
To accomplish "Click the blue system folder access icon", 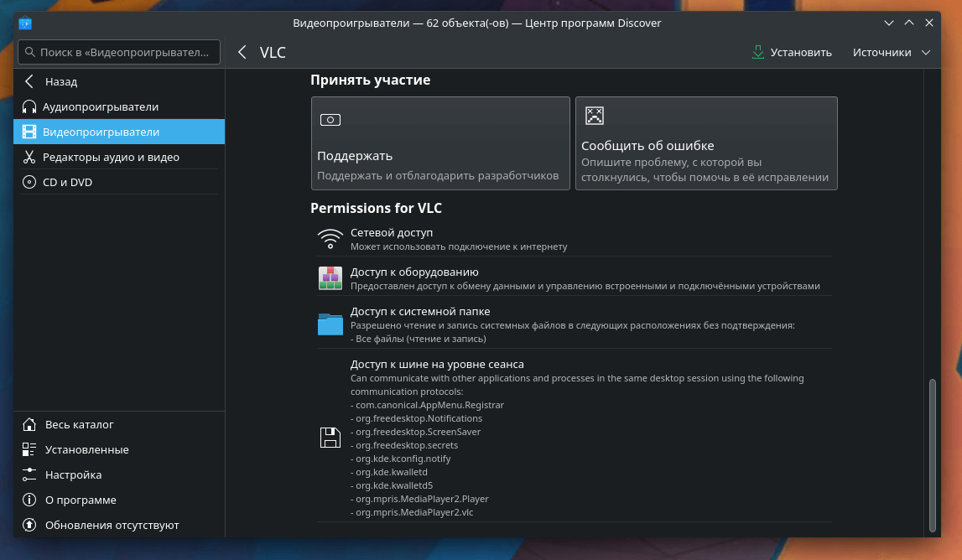I will tap(330, 324).
